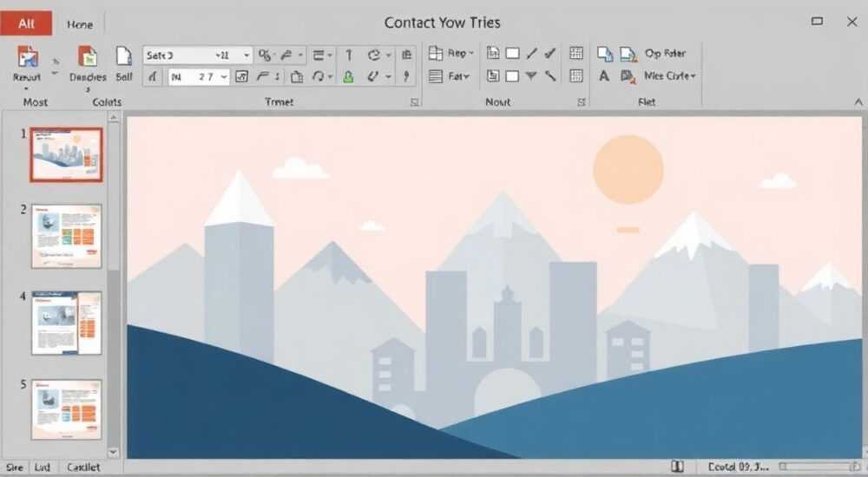
Task: Click the thumbnail panel scroll down arrow
Action: (114, 452)
